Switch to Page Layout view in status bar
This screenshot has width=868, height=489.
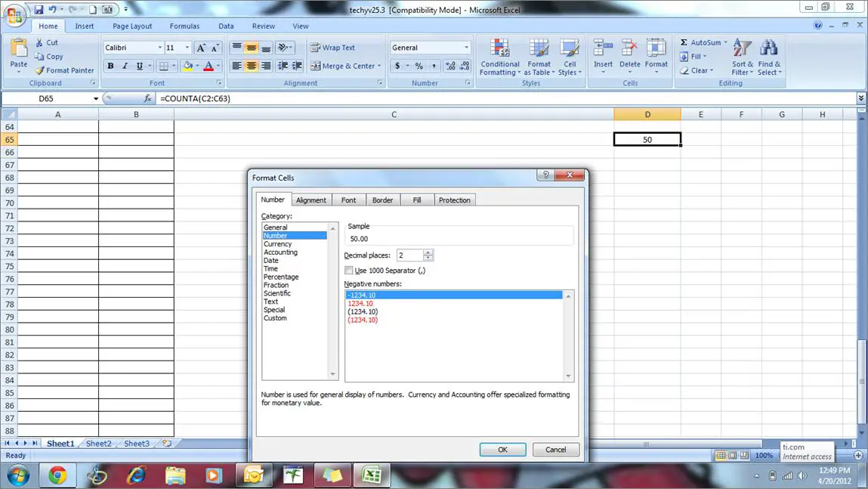pyautogui.click(x=732, y=455)
